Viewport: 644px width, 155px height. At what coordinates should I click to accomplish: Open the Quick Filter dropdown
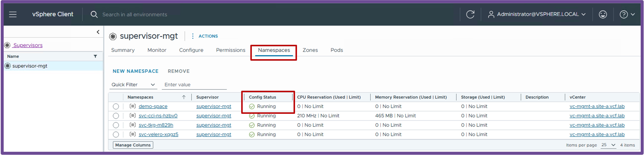point(133,85)
